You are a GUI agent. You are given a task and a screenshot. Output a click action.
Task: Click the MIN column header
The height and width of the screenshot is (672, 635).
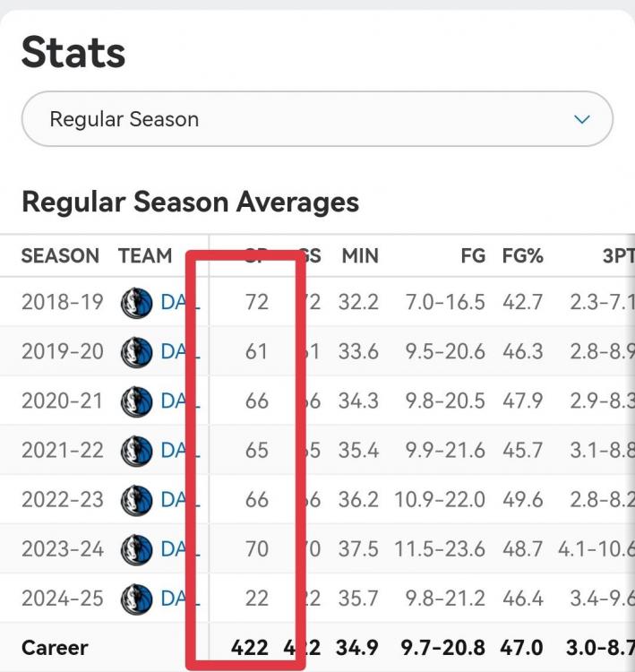[360, 256]
